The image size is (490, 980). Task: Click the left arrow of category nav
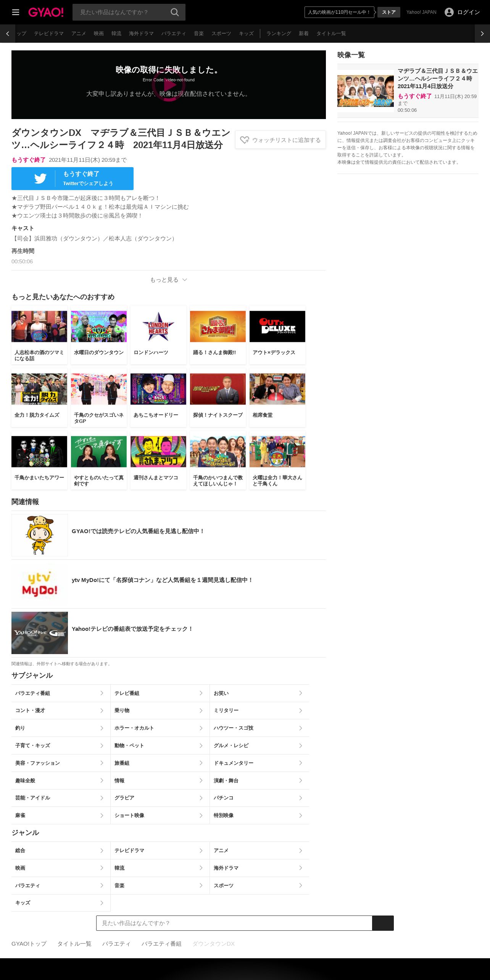click(8, 34)
